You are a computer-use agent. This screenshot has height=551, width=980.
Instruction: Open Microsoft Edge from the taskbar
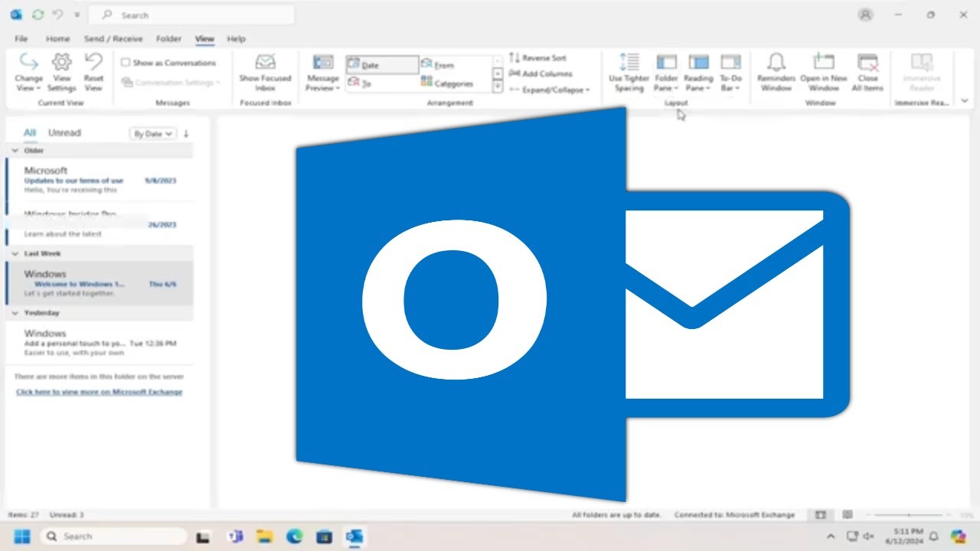pos(294,536)
